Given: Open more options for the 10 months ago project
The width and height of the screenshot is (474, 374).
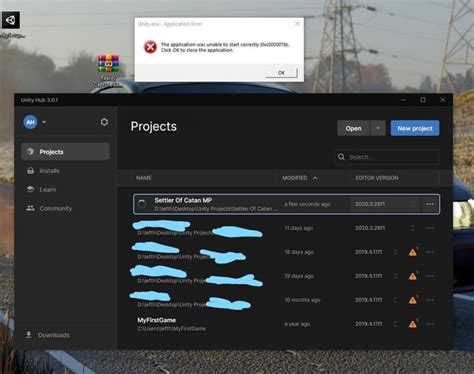Looking at the screenshot, I should (x=430, y=300).
